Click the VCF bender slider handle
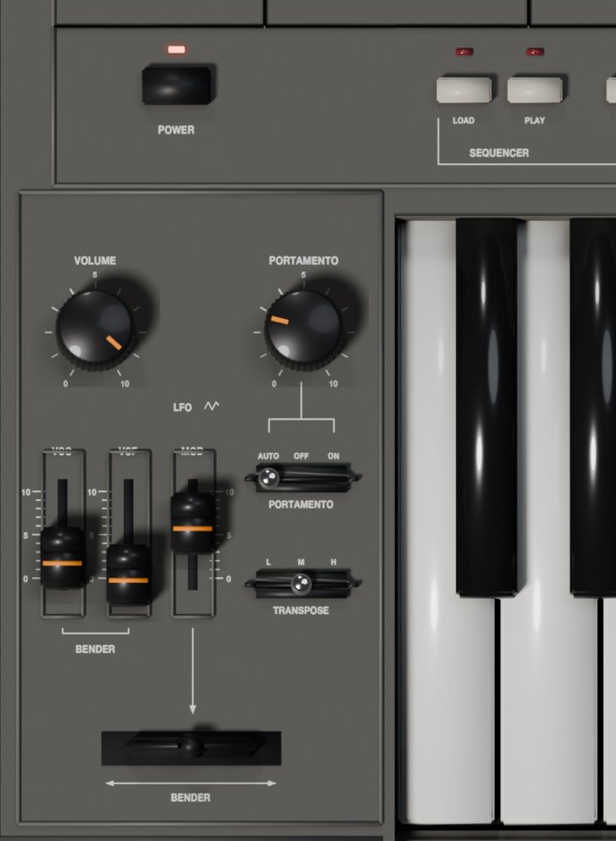616x841 pixels. (x=128, y=574)
